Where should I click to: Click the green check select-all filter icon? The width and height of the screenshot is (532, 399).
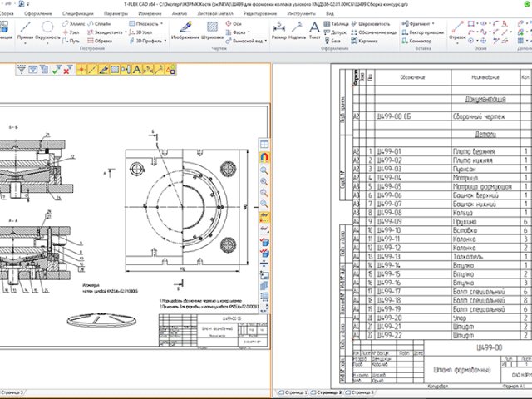[x=57, y=70]
